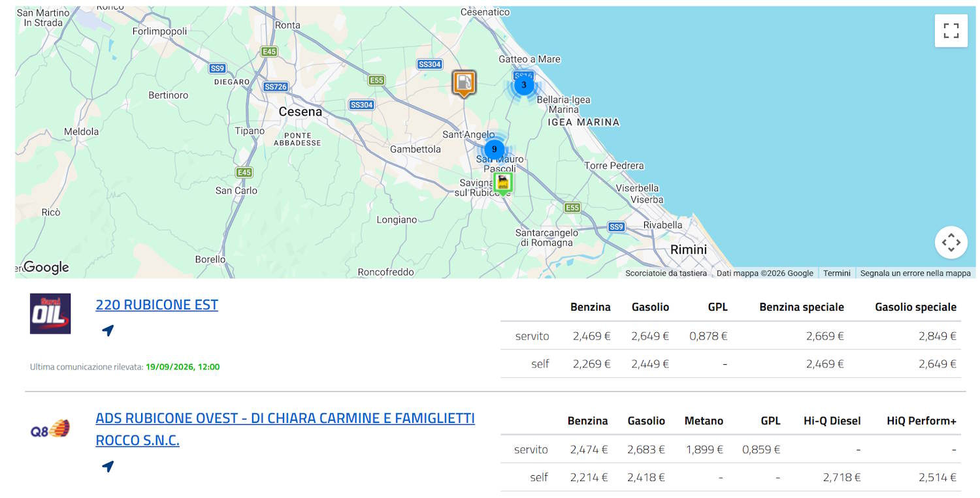Open Scorciatoie da tastiera shortcuts
Screen dimensions: 980x498
pos(666,273)
